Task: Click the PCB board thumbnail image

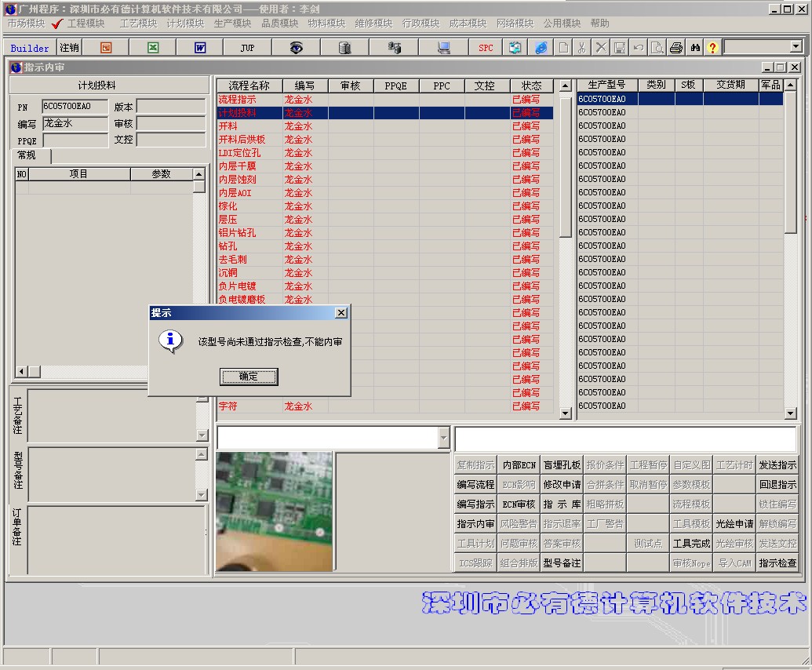Action: click(275, 512)
